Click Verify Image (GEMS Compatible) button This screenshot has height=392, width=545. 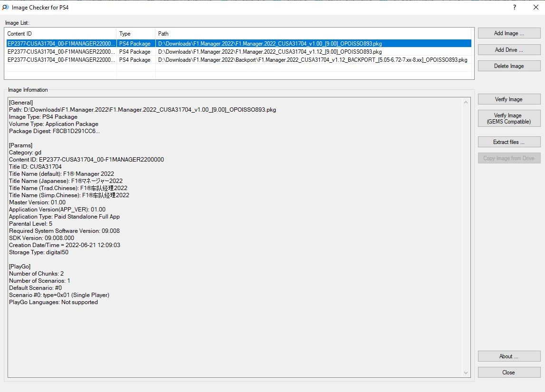click(509, 118)
